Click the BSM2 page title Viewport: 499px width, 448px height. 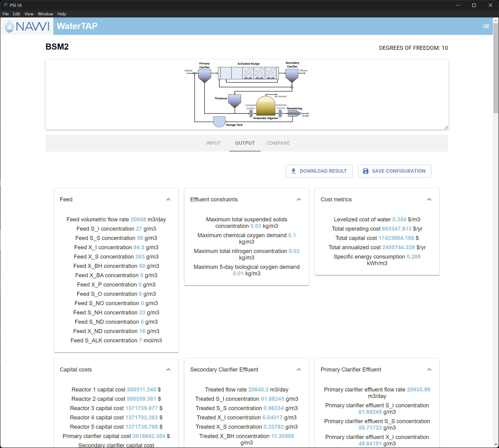click(57, 47)
